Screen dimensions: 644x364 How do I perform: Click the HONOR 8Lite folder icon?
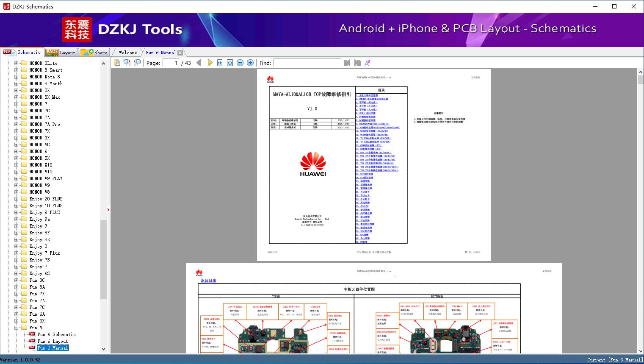point(24,63)
